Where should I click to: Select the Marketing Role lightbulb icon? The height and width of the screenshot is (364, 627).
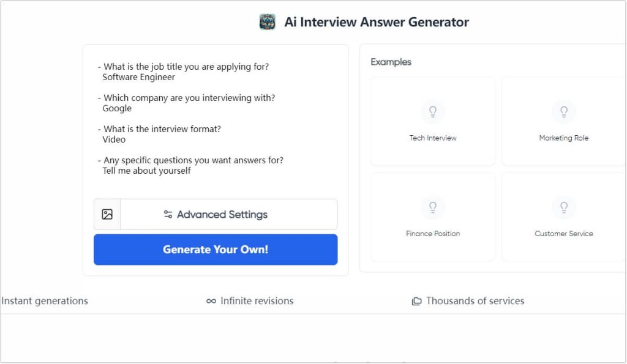564,111
